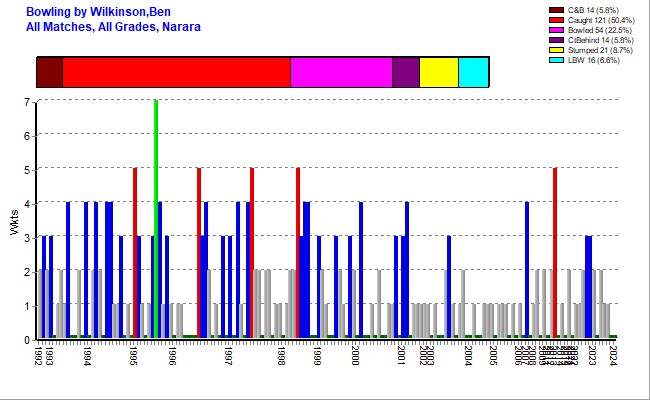The height and width of the screenshot is (400, 650).
Task: Select the magenta Bowled segment of stacked bar
Action: [x=341, y=73]
